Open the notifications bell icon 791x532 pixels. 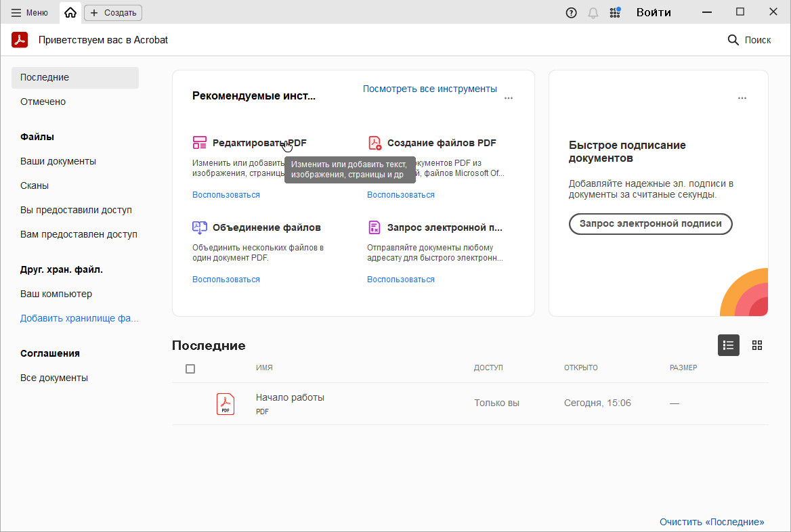click(x=593, y=13)
